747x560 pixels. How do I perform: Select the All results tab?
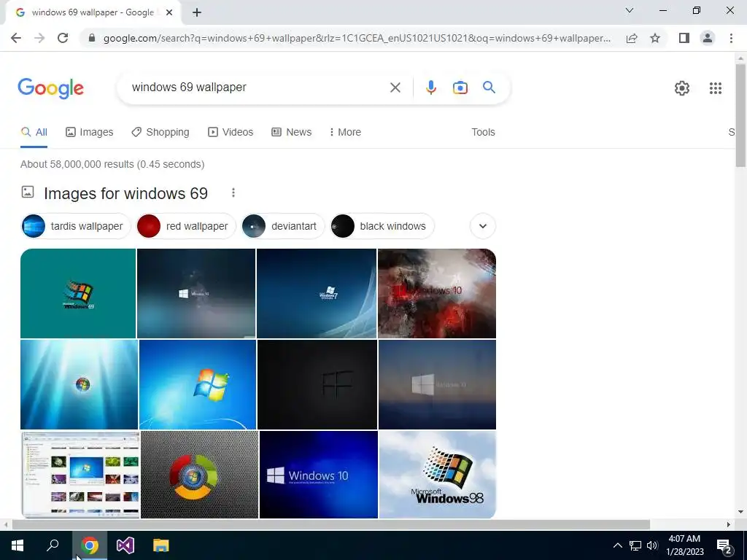click(34, 132)
